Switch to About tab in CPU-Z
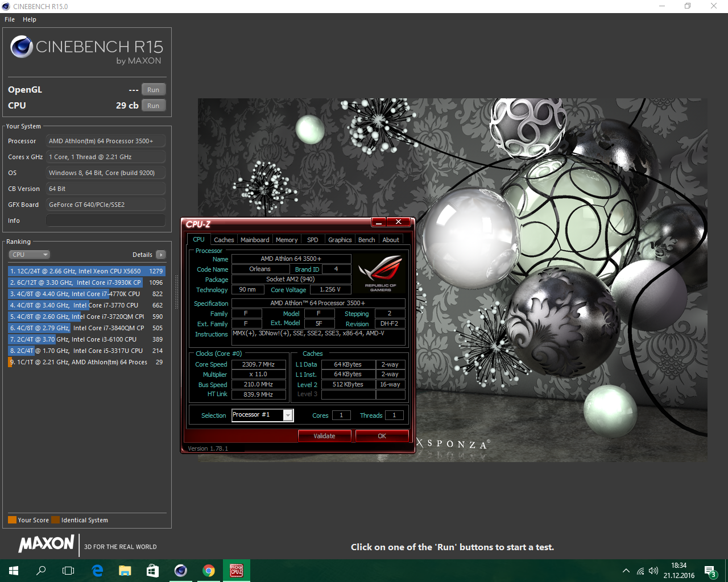The image size is (728, 582). [391, 240]
